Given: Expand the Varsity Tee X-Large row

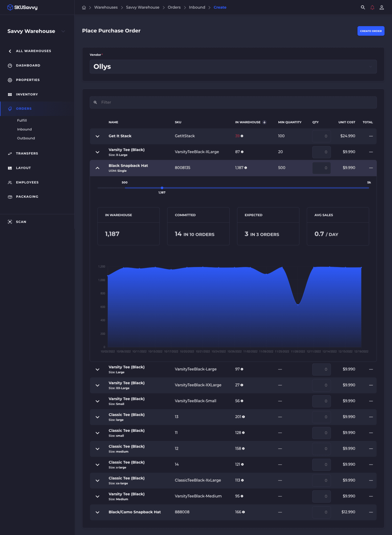Looking at the screenshot, I should 98,152.
